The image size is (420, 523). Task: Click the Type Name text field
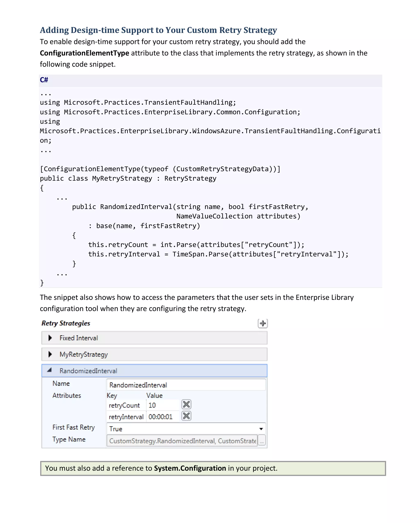[x=182, y=441]
